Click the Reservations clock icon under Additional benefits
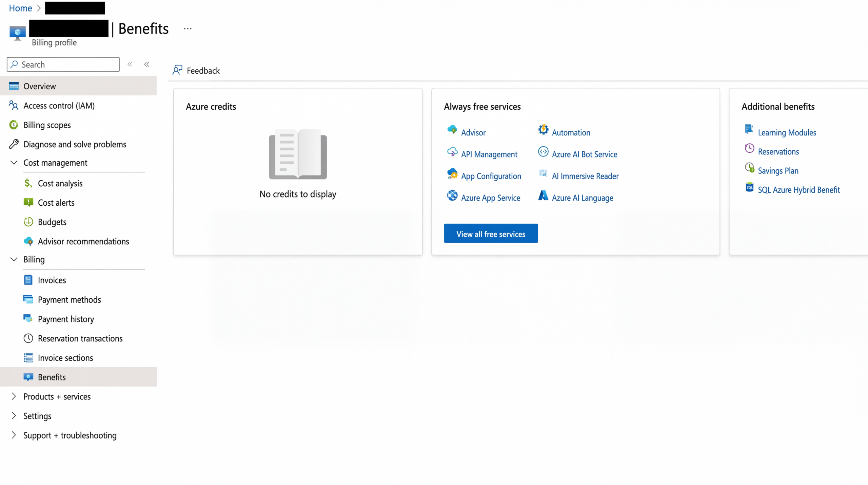Image resolution: width=868 pixels, height=485 pixels. [x=749, y=148]
